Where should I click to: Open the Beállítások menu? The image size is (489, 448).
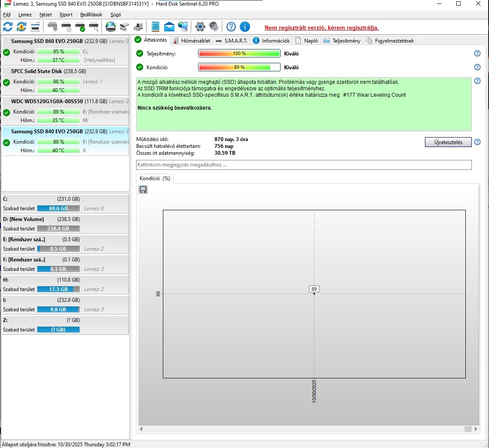[x=91, y=15]
